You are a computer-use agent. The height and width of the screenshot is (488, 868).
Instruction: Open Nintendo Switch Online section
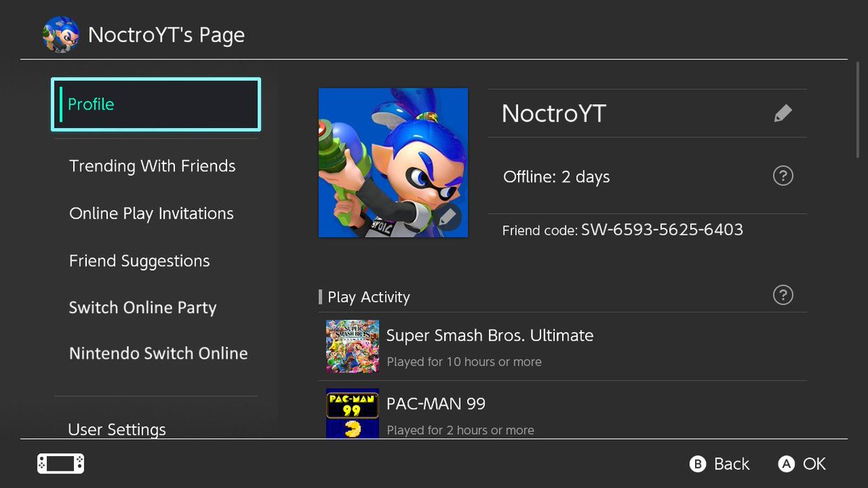coord(158,354)
